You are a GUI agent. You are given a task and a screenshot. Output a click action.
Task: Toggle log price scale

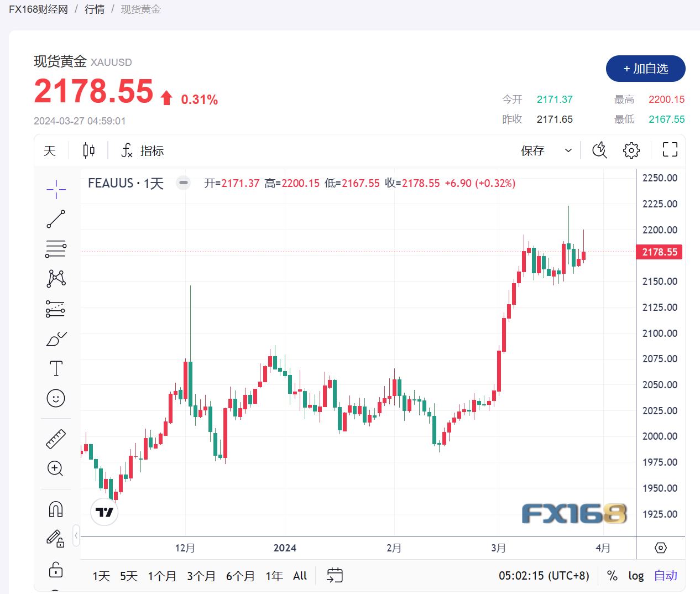point(636,575)
